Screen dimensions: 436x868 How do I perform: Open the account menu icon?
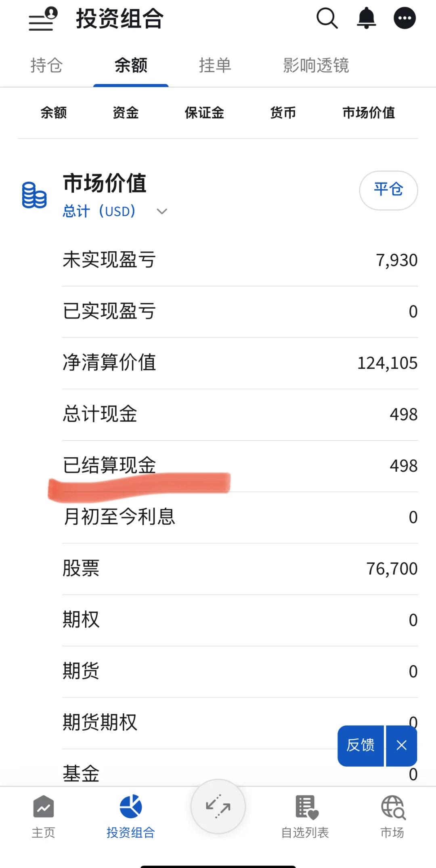click(x=43, y=19)
